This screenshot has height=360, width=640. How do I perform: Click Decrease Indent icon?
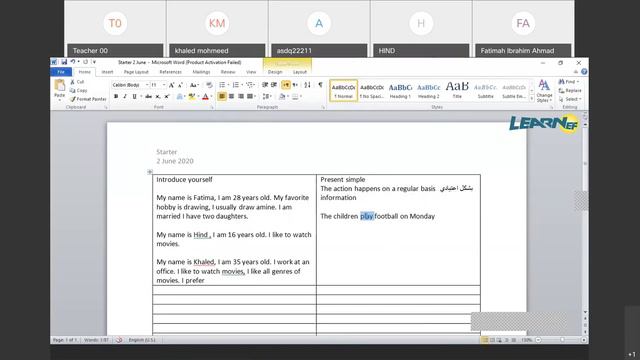(x=265, y=85)
